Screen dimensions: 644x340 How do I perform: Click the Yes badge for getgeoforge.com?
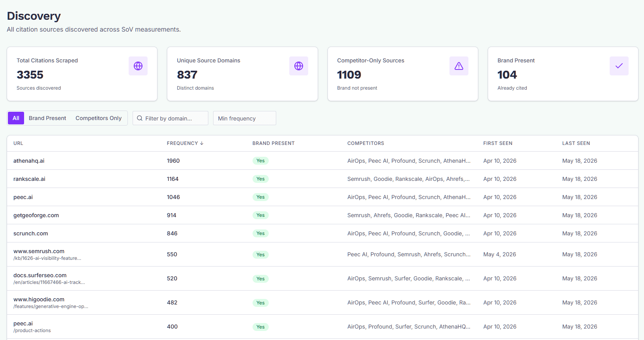click(260, 215)
